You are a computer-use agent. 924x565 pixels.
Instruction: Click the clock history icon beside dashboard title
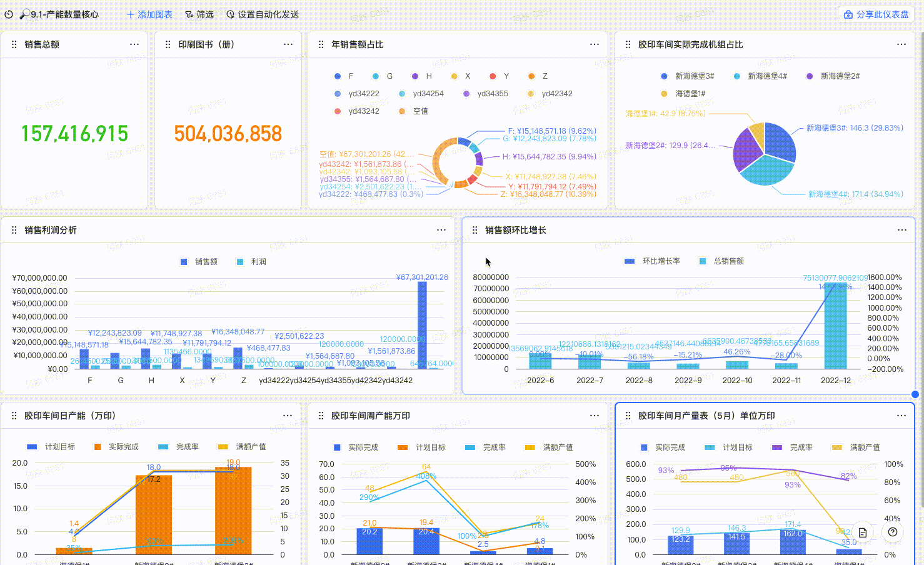[9, 14]
